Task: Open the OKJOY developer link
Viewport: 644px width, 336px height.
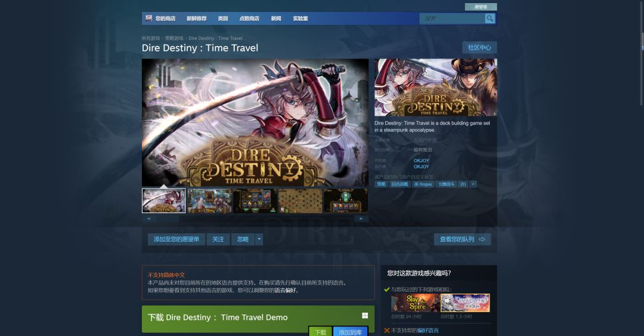Action: click(422, 161)
